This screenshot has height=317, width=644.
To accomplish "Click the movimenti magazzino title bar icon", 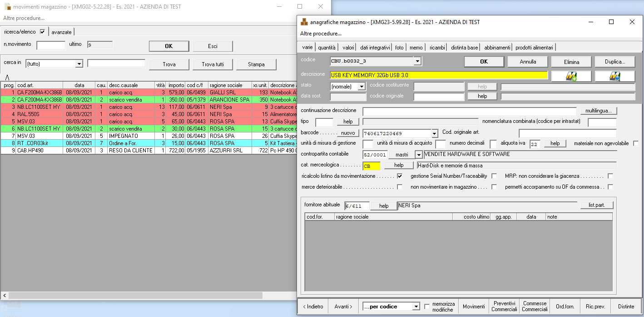I will tap(8, 7).
